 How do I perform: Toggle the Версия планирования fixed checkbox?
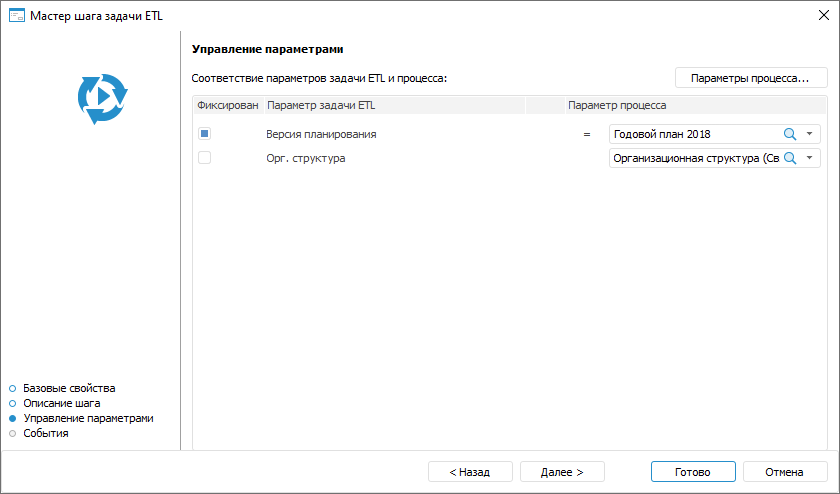[x=204, y=133]
